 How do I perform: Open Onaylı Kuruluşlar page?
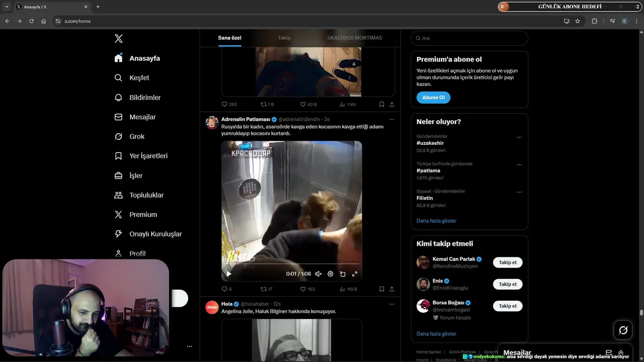tap(148, 234)
